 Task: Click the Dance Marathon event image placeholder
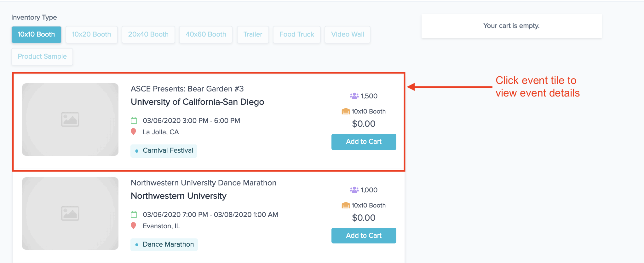click(x=70, y=213)
